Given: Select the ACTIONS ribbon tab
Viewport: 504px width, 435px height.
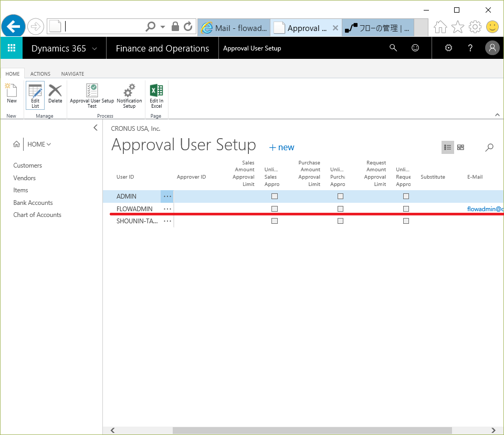Looking at the screenshot, I should pos(40,74).
